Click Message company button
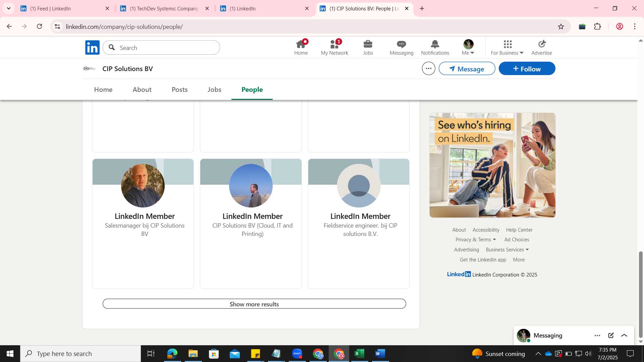 467,68
